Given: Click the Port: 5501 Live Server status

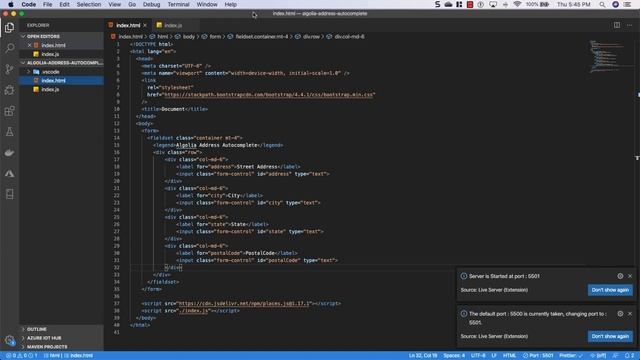Looking at the screenshot, I should [538, 356].
